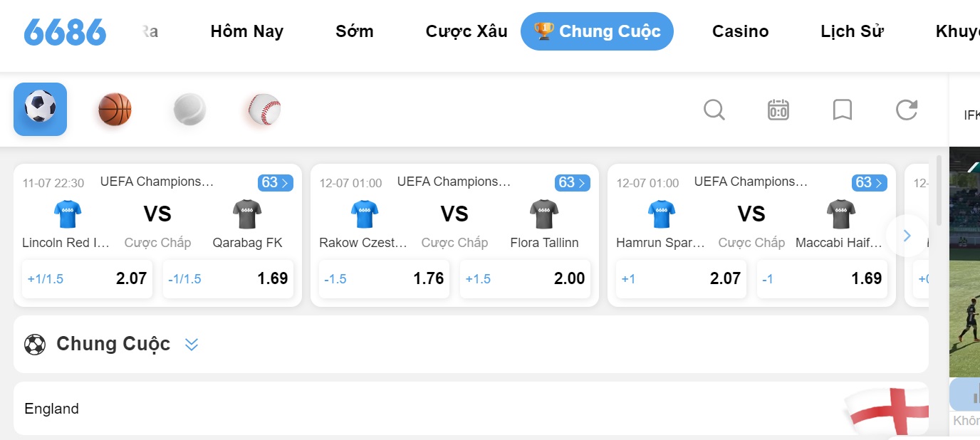Viewport: 980px width, 440px height.
Task: Open the Lịch Sử tab
Action: coord(852,31)
